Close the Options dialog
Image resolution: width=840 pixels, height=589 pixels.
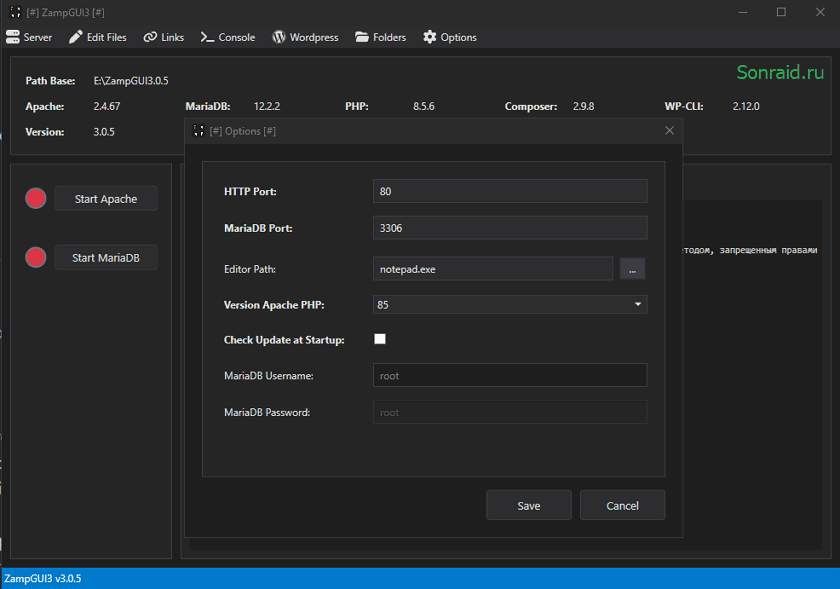670,131
